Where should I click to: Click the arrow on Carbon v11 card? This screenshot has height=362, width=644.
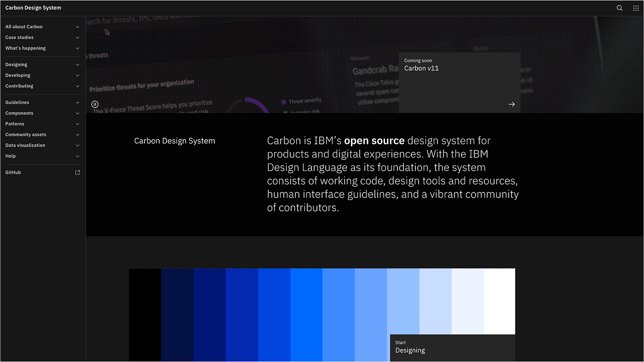tap(512, 104)
